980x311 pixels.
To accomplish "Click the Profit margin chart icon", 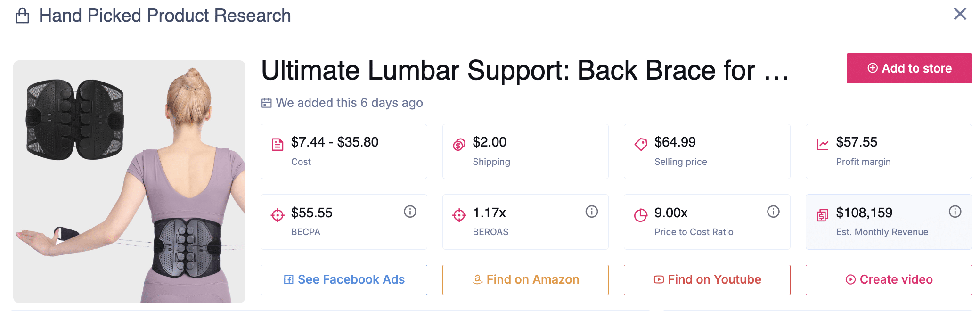I will coord(822,145).
